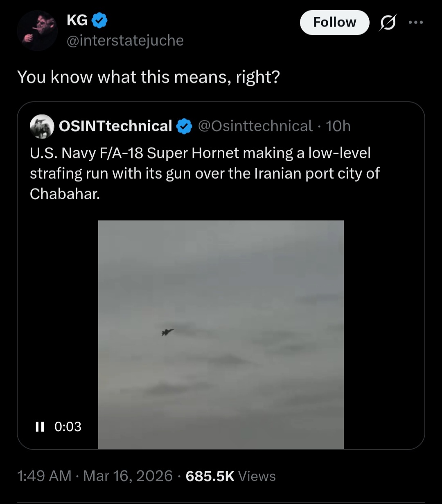Open the @interstatejuche handle link

click(x=125, y=40)
